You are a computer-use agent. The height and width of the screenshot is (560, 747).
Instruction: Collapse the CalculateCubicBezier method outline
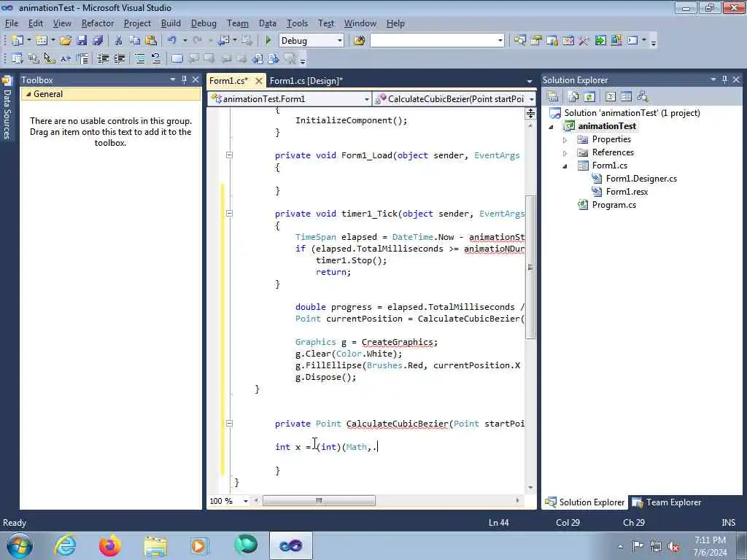pyautogui.click(x=229, y=424)
